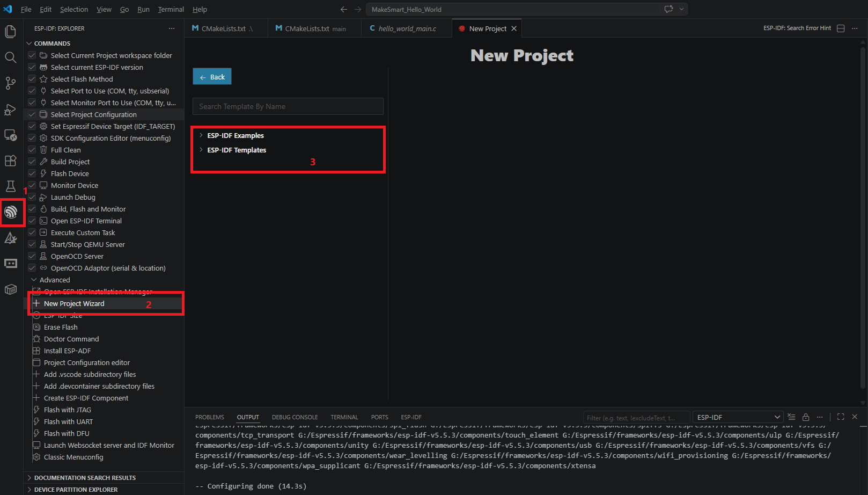The image size is (868, 495).
Task: Toggle checkbox for Execute Custom Task
Action: point(32,232)
